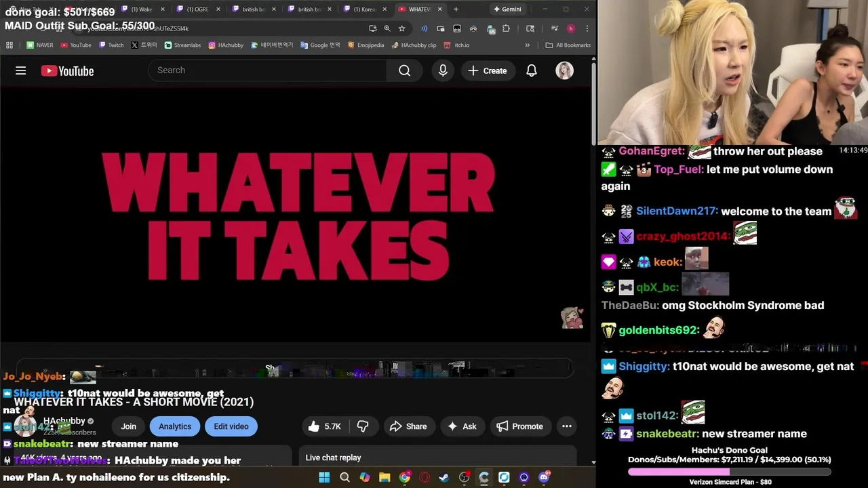Promote this video
The width and height of the screenshot is (868, 488).
519,426
